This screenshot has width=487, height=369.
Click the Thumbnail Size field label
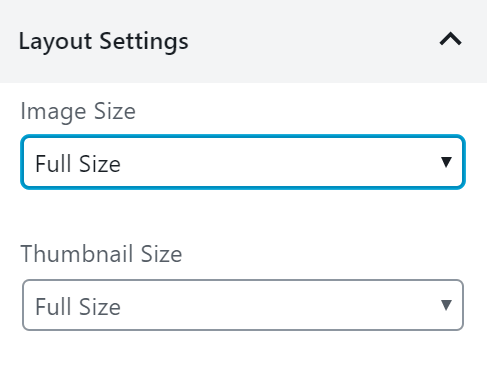[x=101, y=254]
